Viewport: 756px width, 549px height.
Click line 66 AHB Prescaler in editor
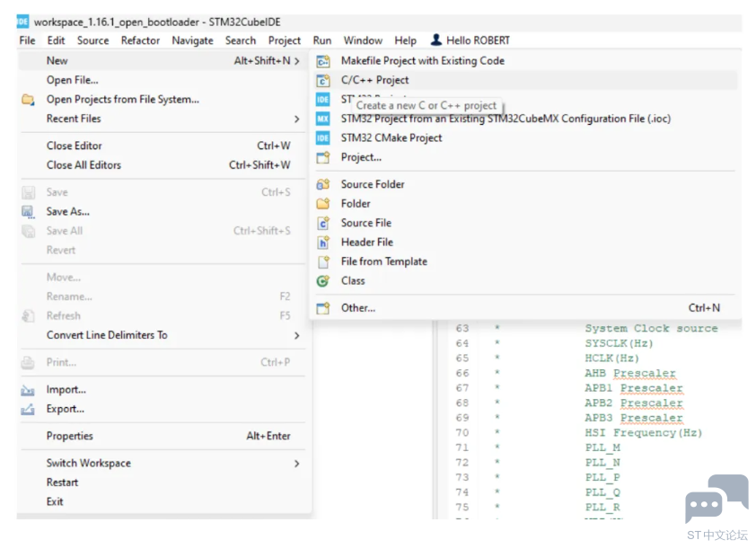(x=629, y=373)
